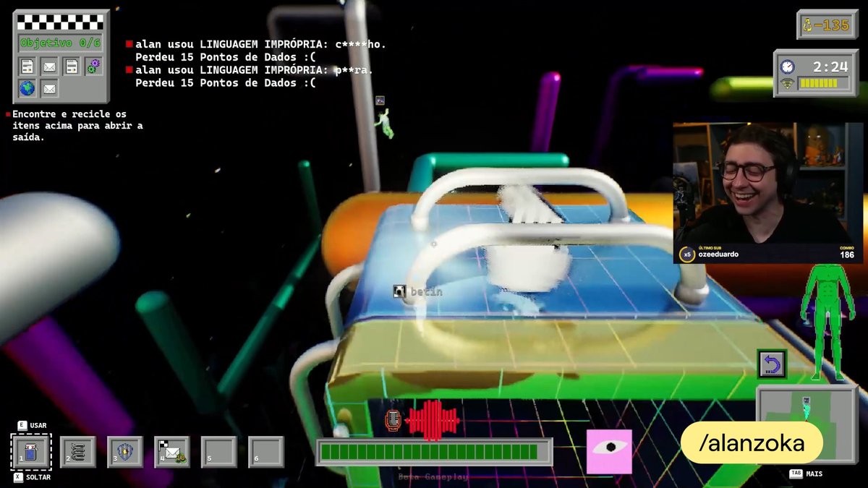Click the Objetivo 0/6 counter display
The width and height of the screenshot is (868, 488).
[61, 43]
